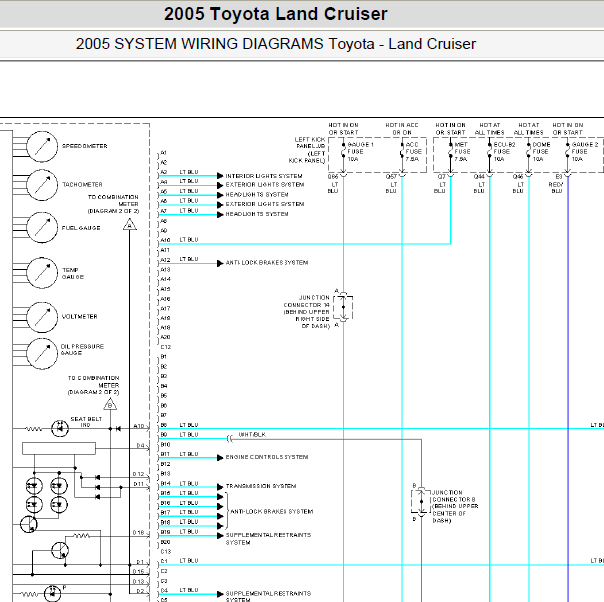Click the ENGINE CONTROLS SYSTEM label
The image size is (604, 602).
[267, 457]
